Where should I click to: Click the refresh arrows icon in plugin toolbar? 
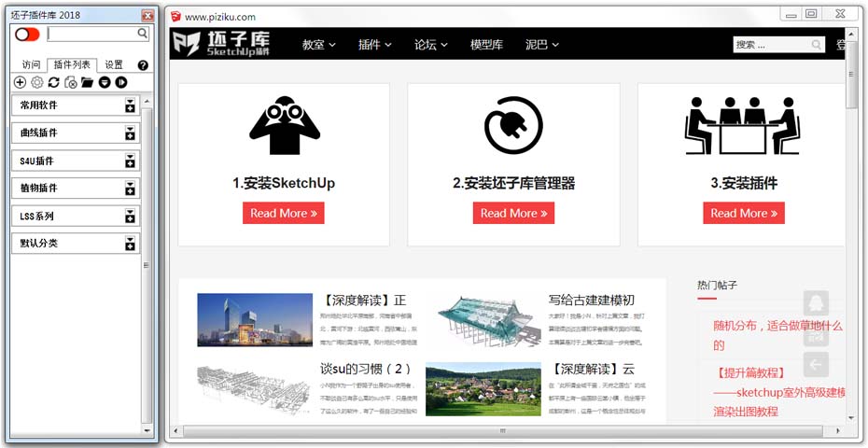pos(54,82)
